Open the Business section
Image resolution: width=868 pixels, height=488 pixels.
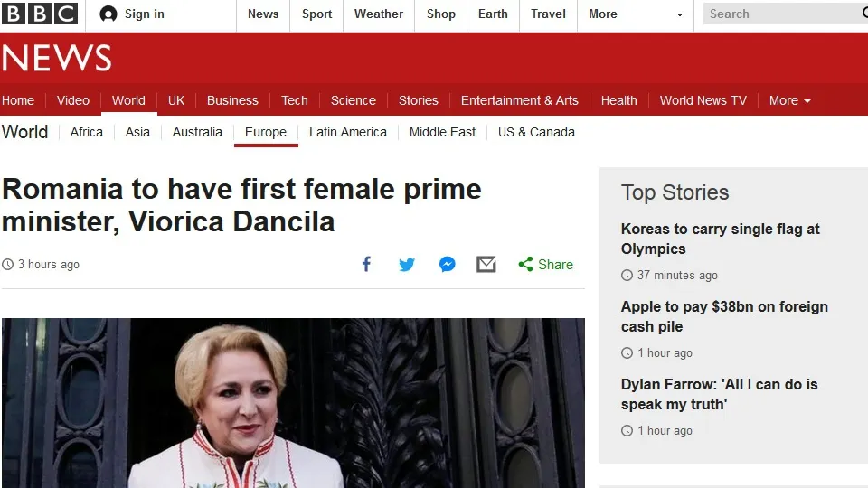232,100
